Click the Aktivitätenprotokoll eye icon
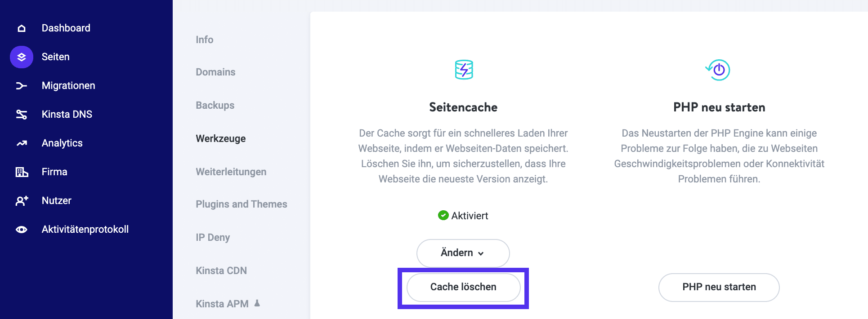Image resolution: width=868 pixels, height=319 pixels. click(x=21, y=229)
